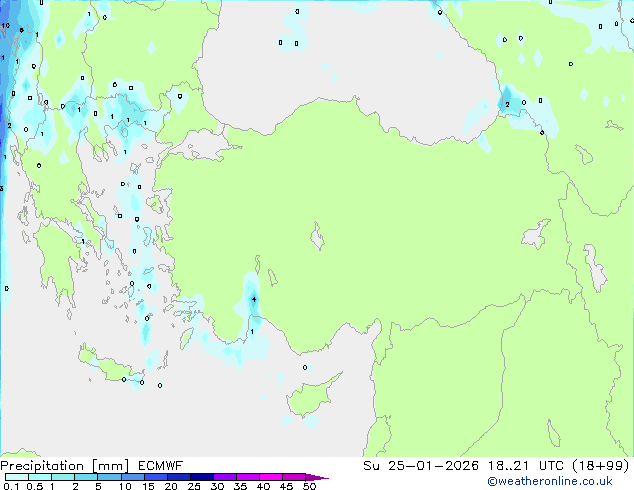Click the 5 to 10 mm legend swatch

coord(109,477)
